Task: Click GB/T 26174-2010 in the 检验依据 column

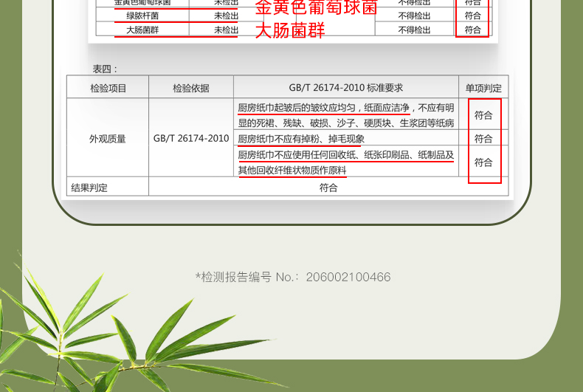Action: pyautogui.click(x=191, y=138)
